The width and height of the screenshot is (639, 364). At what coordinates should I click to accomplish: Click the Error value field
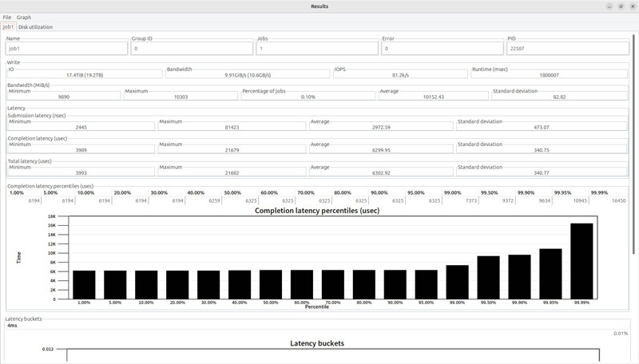tap(442, 48)
